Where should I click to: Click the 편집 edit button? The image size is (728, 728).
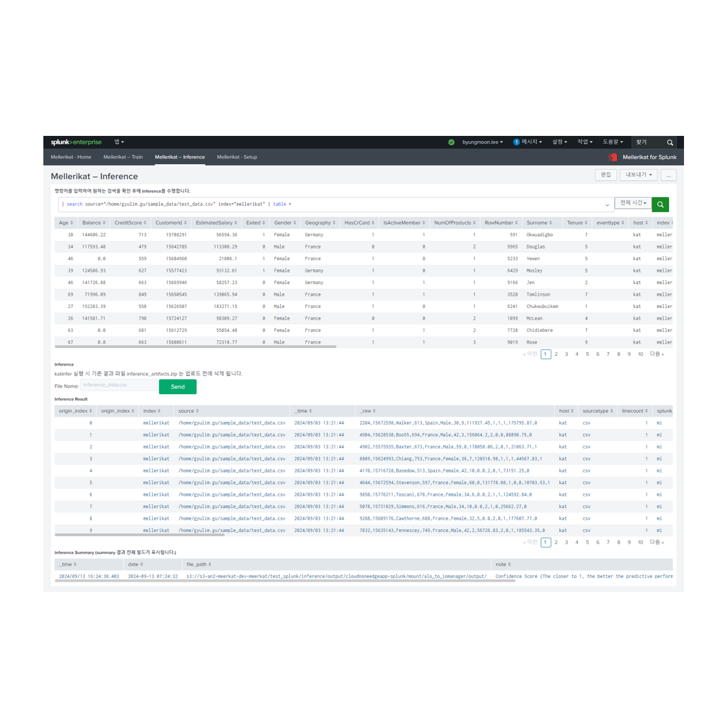[606, 175]
